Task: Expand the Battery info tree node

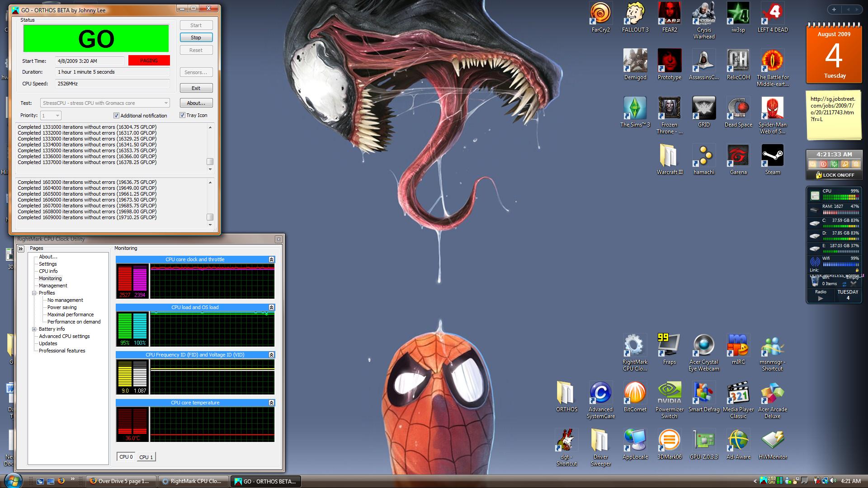Action: pos(34,329)
